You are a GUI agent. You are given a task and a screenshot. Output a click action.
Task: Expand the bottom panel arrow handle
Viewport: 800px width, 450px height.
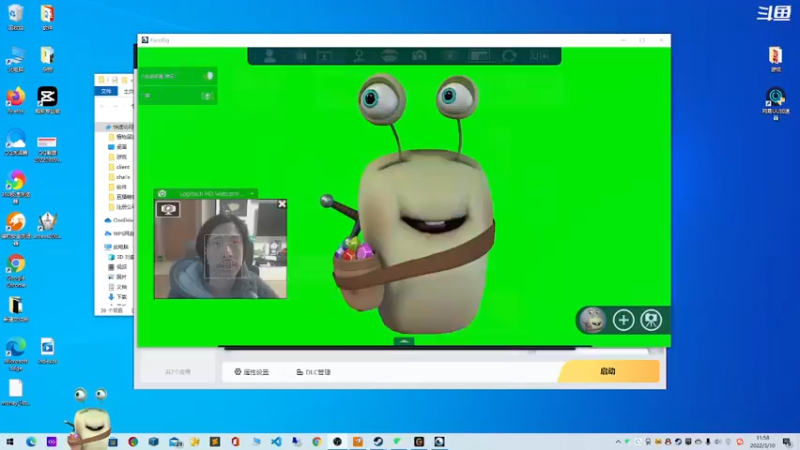[404, 341]
